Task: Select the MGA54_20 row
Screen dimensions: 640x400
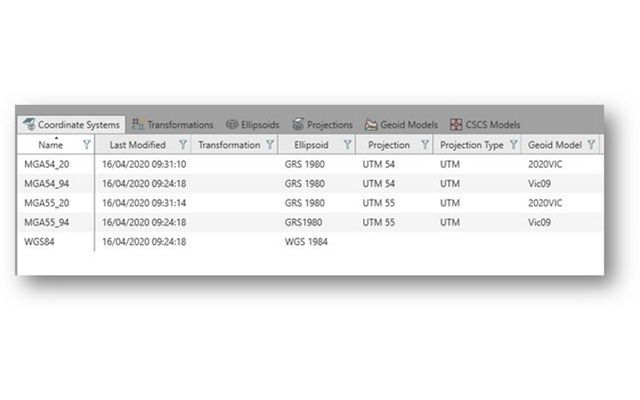Action: pyautogui.click(x=43, y=164)
